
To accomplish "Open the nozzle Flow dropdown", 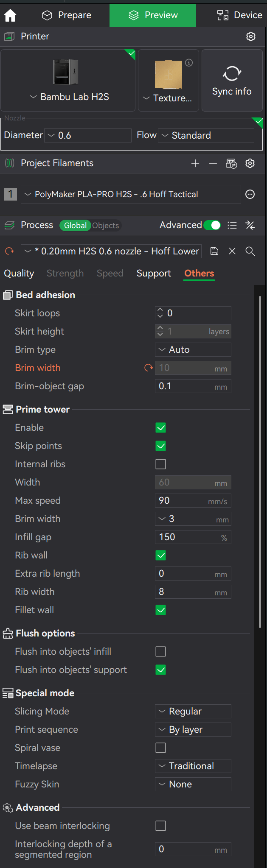I will (206, 135).
